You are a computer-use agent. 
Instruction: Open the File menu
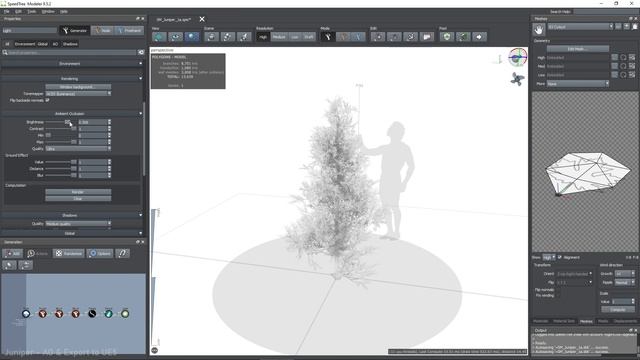click(x=7, y=11)
